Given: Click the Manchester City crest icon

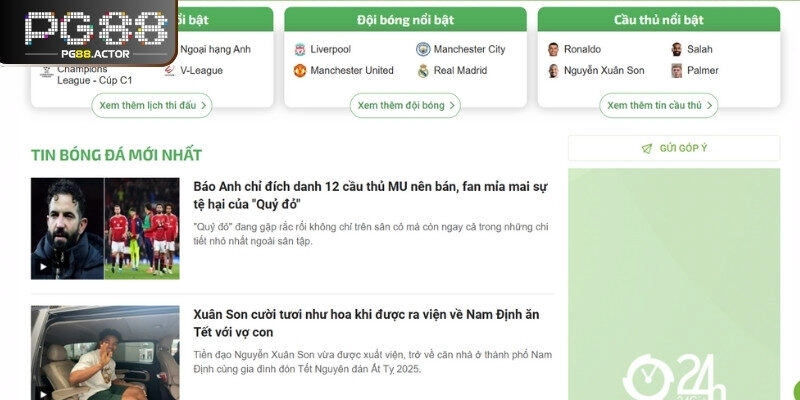Looking at the screenshot, I should 422,49.
